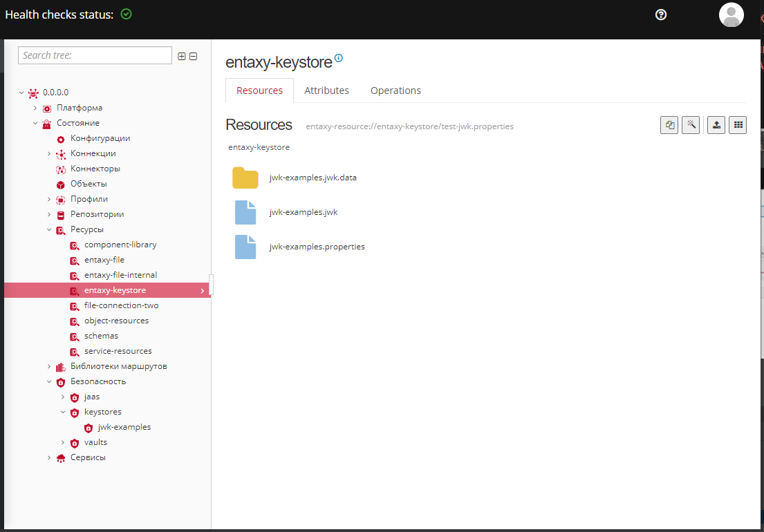Click the green health check status icon
This screenshot has width=764, height=532.
(x=126, y=14)
